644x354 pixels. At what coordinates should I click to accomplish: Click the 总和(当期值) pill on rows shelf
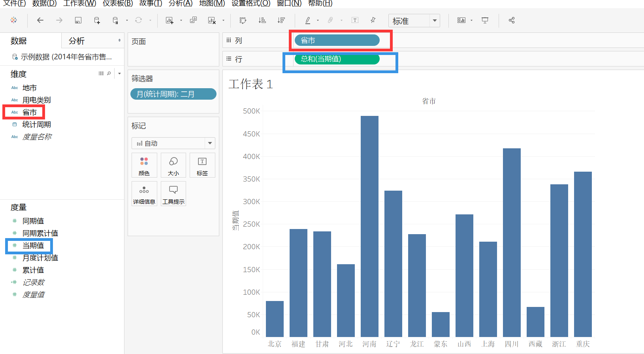[337, 59]
